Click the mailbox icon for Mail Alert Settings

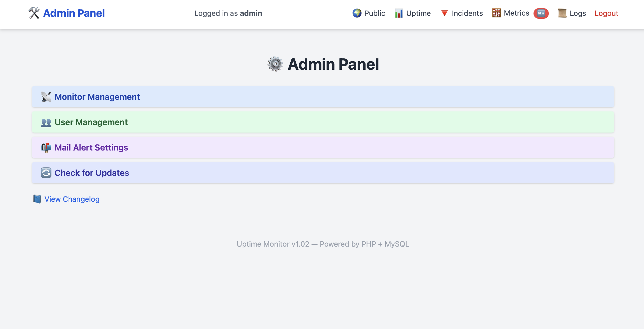pos(46,147)
